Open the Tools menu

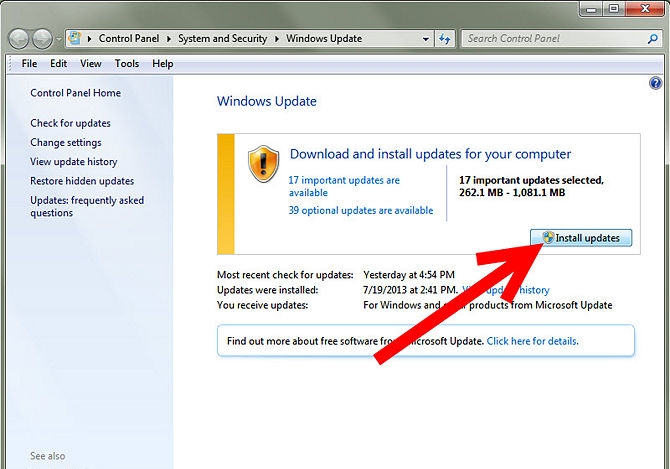pos(126,64)
